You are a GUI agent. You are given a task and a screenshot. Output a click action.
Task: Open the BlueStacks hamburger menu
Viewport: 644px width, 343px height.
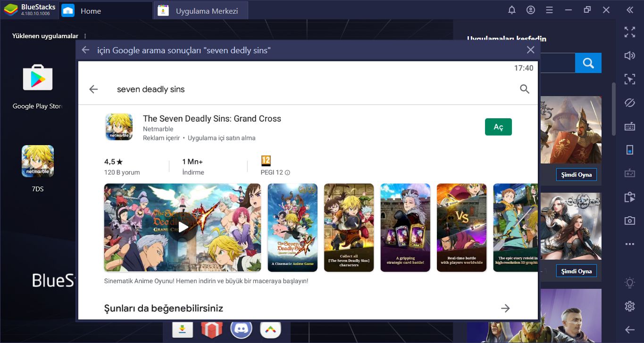pyautogui.click(x=549, y=10)
